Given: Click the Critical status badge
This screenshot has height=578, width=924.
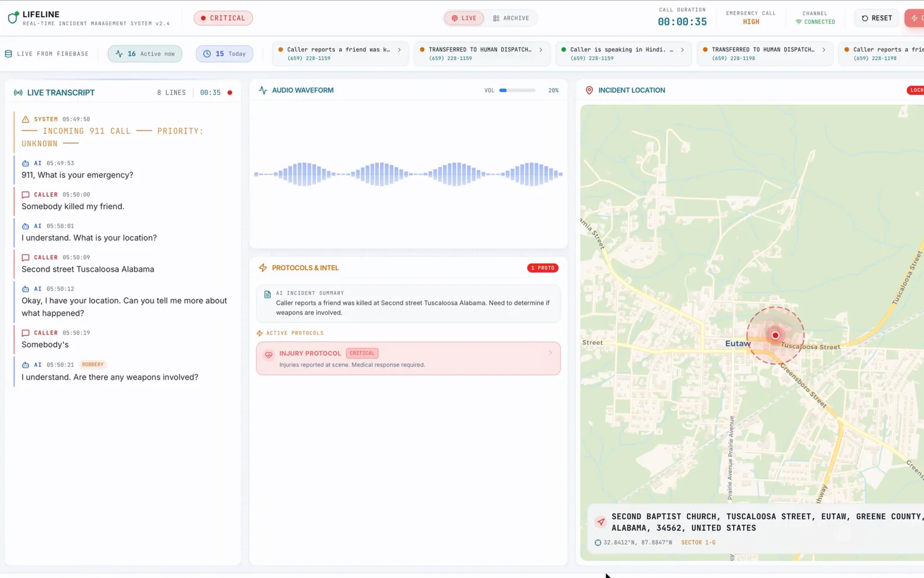Looking at the screenshot, I should coord(223,18).
